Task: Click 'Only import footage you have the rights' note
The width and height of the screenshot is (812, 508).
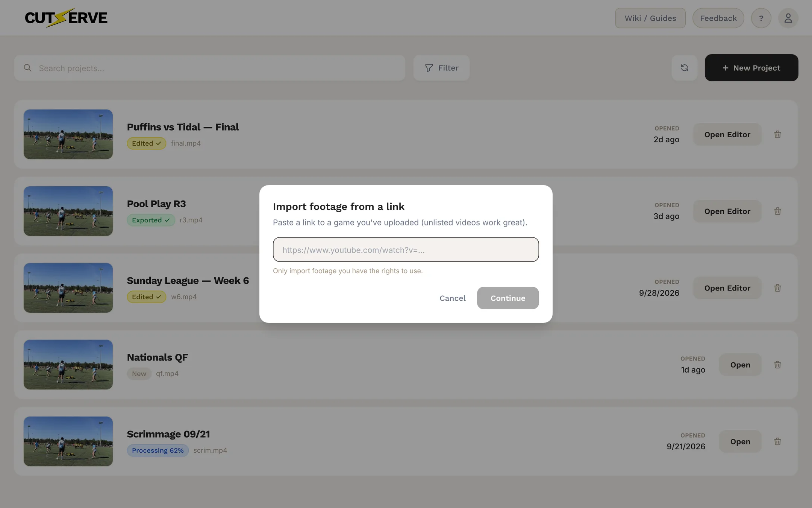Action: click(x=348, y=271)
